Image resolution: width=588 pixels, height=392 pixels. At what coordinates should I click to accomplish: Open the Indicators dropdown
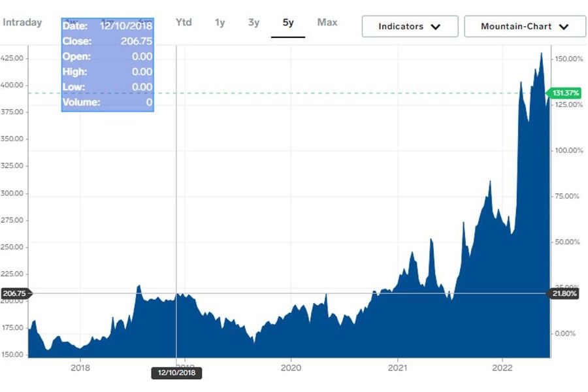point(410,27)
